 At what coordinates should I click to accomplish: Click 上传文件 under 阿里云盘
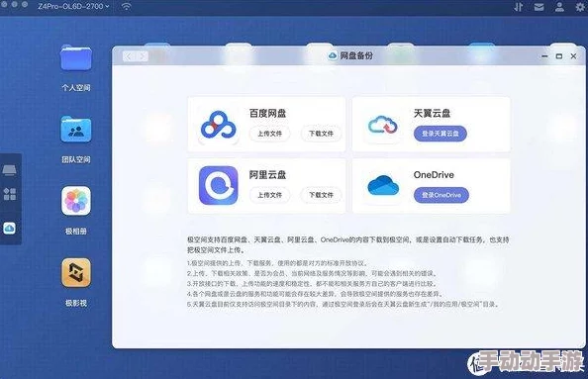point(269,195)
